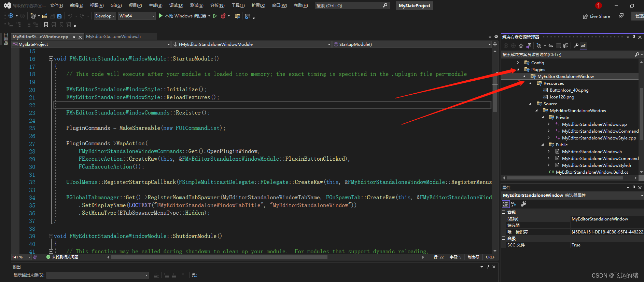Open the 文件(F) menu
This screenshot has width=644, height=282.
point(56,5)
